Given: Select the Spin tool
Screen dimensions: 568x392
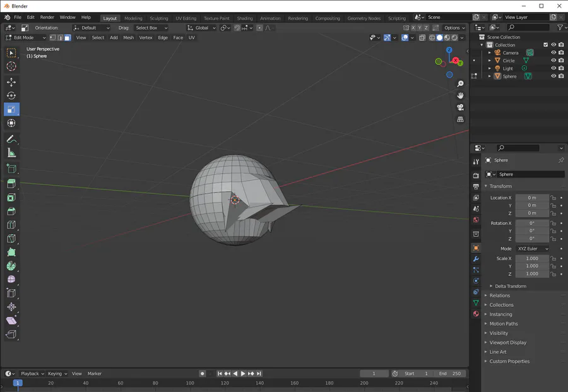Looking at the screenshot, I should [x=11, y=266].
